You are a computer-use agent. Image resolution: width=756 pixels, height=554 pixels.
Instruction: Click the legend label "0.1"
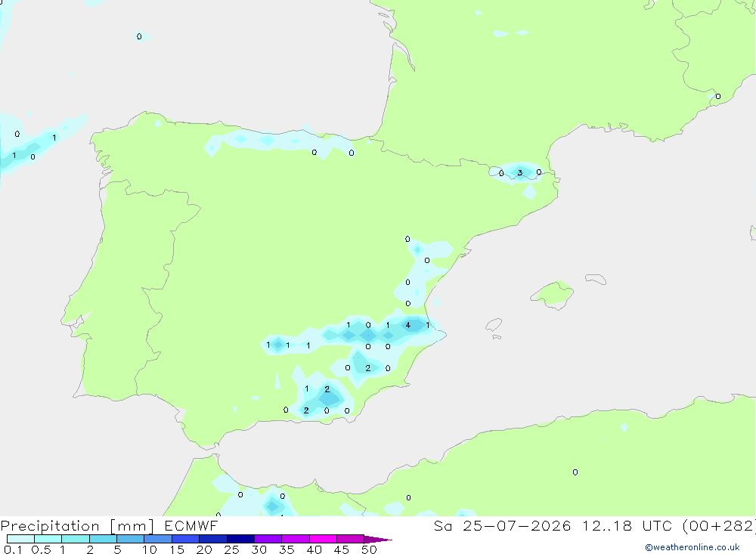pos(13,549)
